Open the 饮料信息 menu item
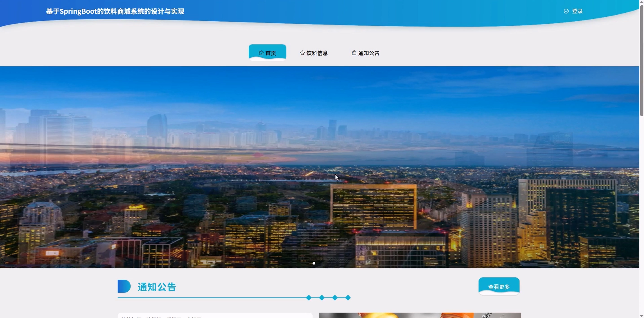Viewport: 644px width, 318px height. 317,53
